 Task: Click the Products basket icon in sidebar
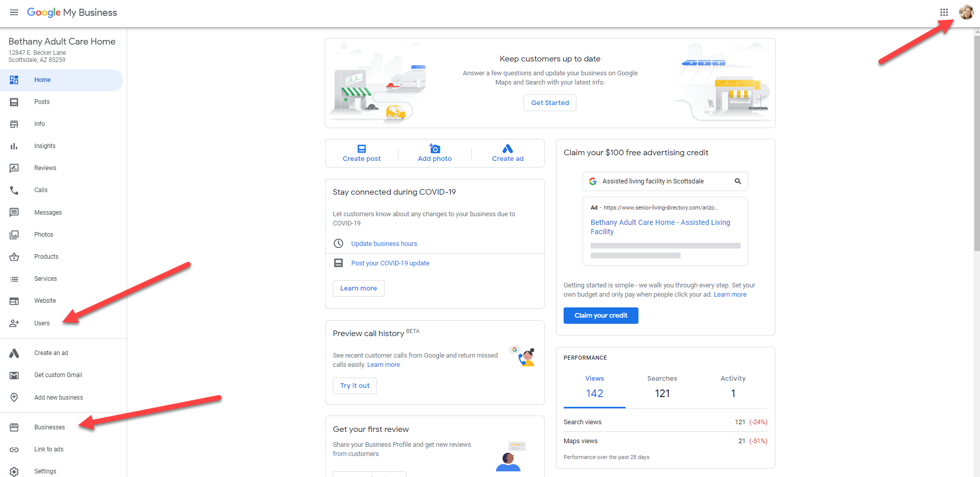click(14, 257)
